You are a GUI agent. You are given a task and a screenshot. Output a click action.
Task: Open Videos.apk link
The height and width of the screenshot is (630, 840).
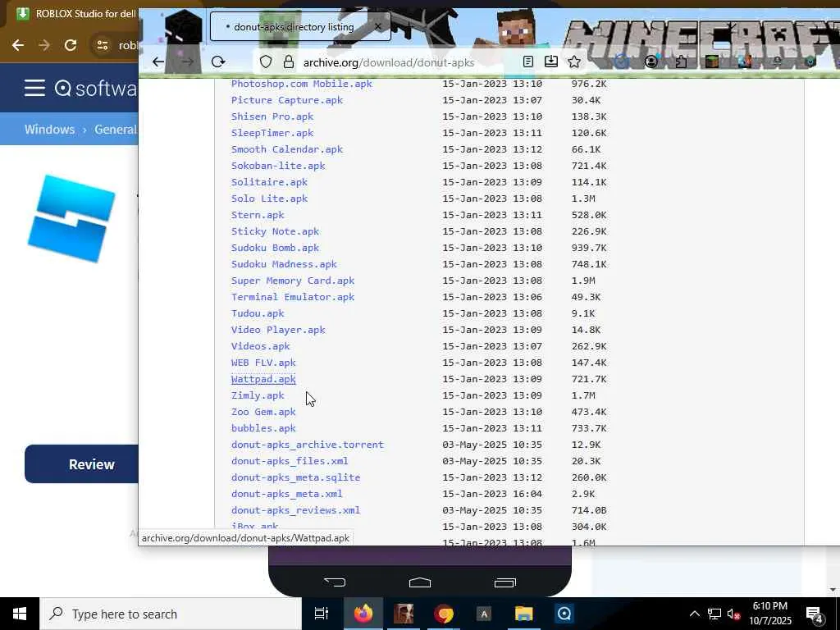click(x=260, y=346)
